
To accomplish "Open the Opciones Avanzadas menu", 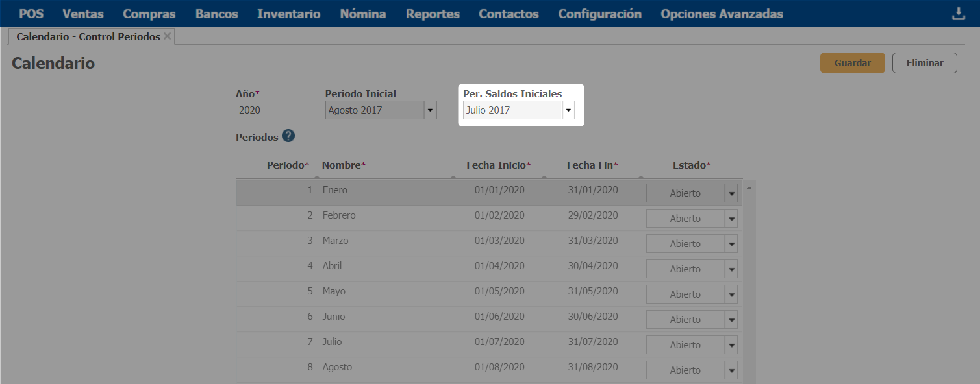I will [x=722, y=14].
